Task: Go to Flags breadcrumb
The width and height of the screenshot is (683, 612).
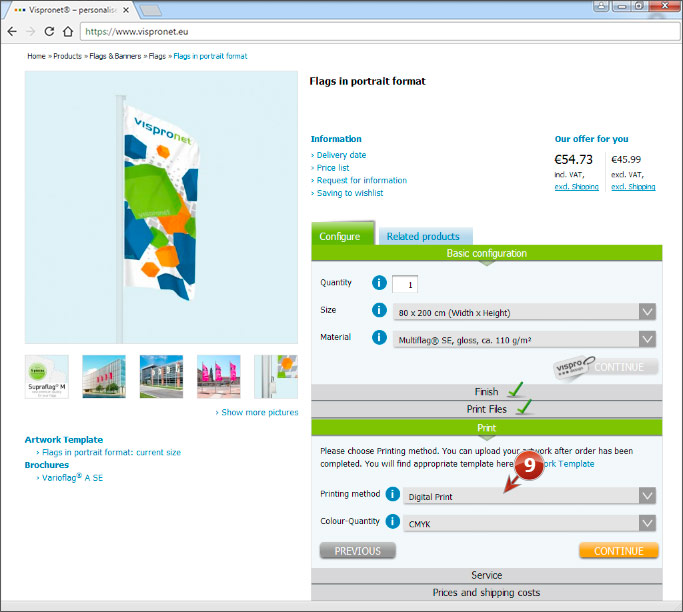Action: coord(157,56)
